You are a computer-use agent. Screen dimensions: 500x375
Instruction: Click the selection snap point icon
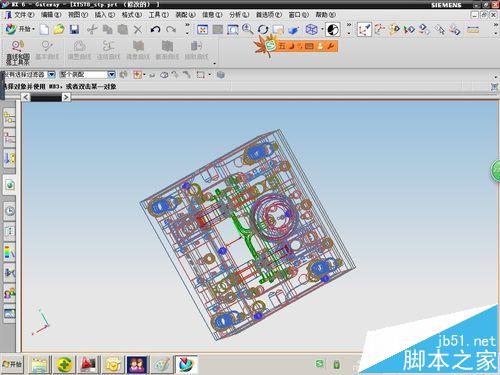(x=137, y=75)
